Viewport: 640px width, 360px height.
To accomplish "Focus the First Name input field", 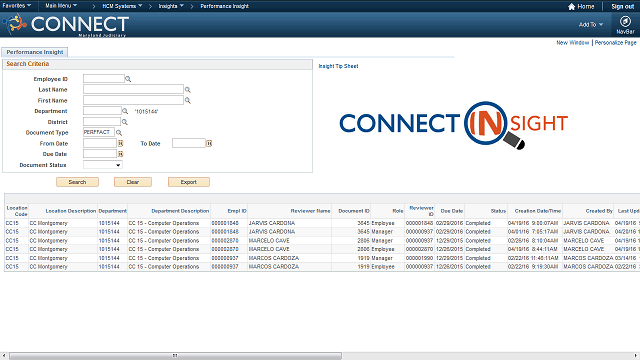I will [133, 100].
